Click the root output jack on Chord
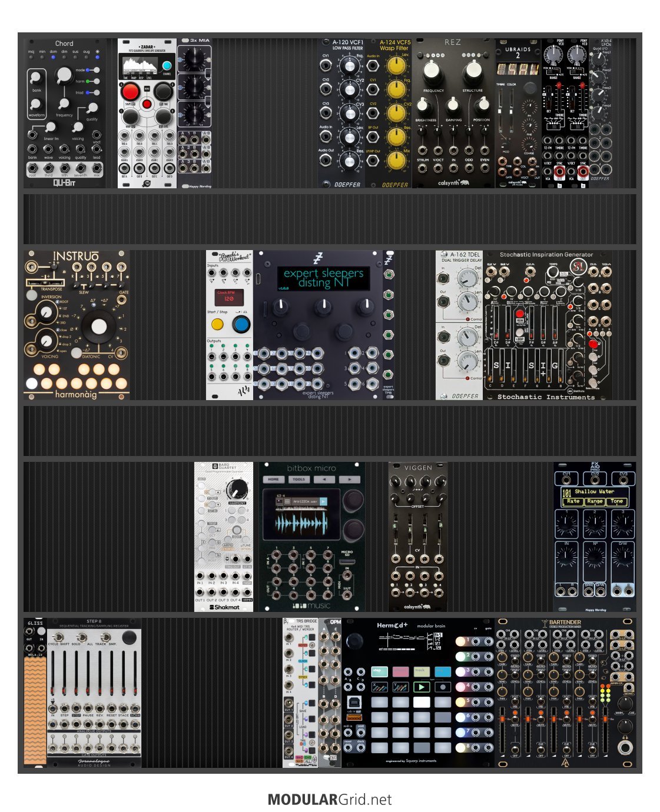The width and height of the screenshot is (660, 812). [x=32, y=169]
